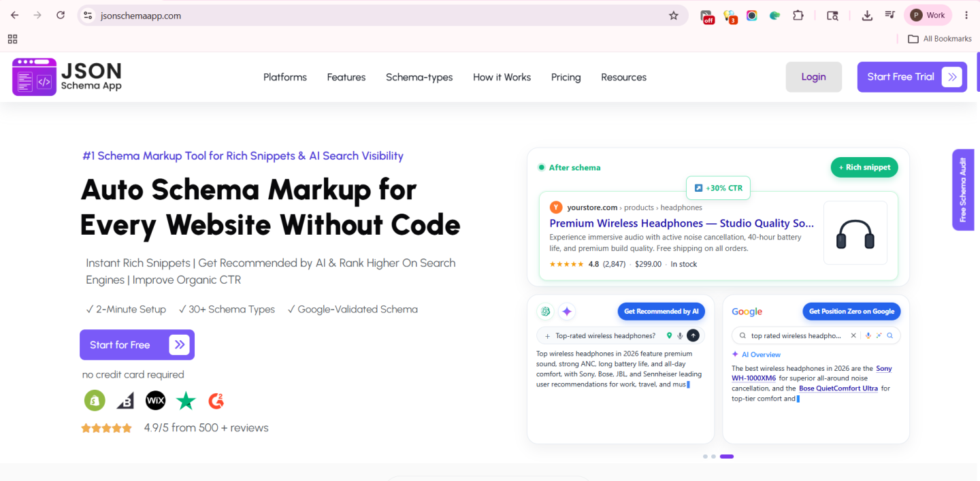The image size is (980, 481).
Task: Click the AI prompt field 'Top-rated wireless headphones?'
Action: (x=620, y=335)
